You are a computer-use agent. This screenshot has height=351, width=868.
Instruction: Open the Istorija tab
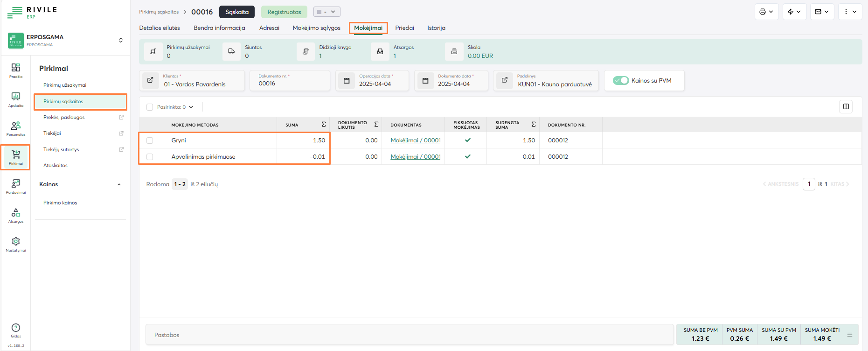point(436,28)
